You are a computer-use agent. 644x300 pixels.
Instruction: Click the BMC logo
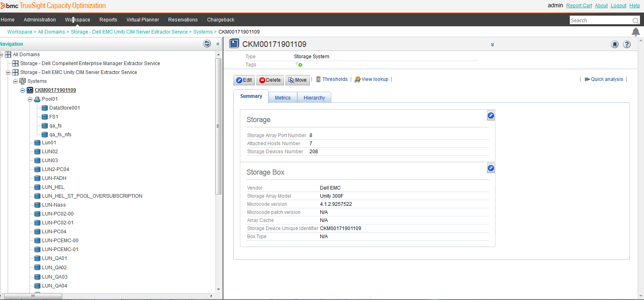point(10,6)
